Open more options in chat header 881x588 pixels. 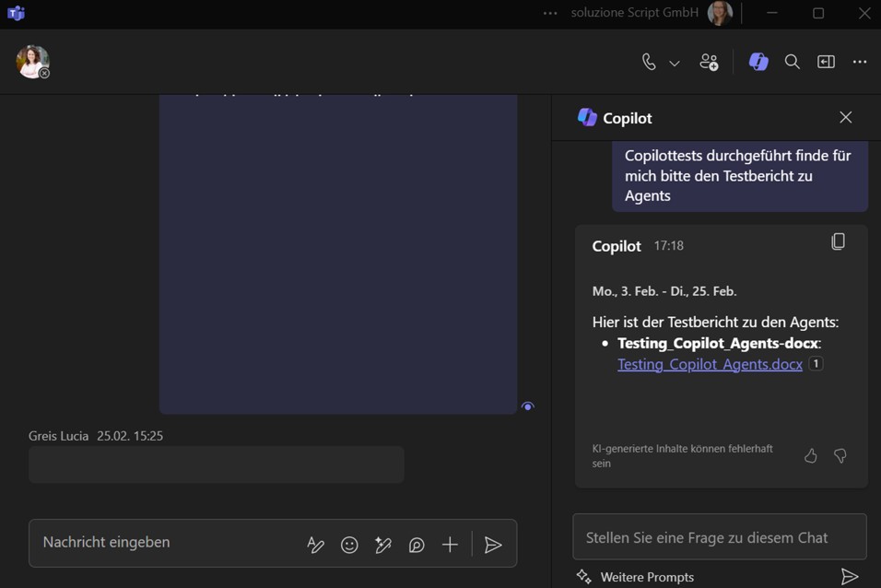pyautogui.click(x=860, y=62)
